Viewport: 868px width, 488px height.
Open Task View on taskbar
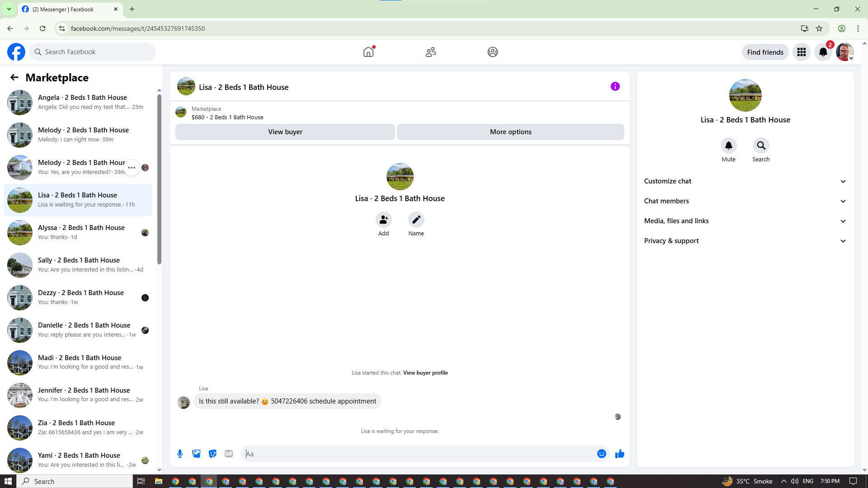pos(141,481)
